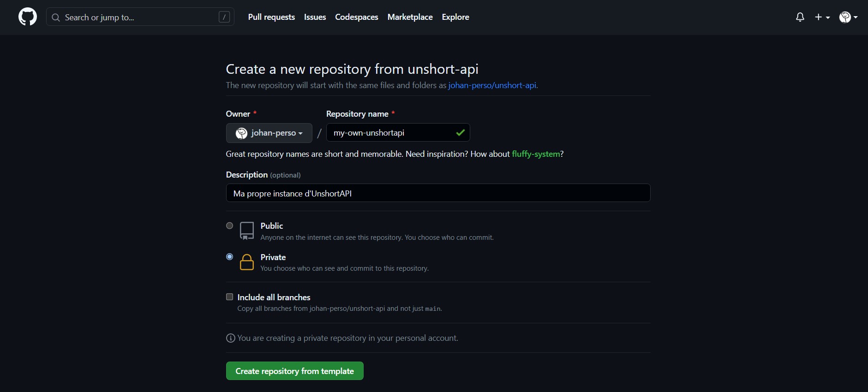
Task: Open notifications bell icon
Action: pos(800,17)
